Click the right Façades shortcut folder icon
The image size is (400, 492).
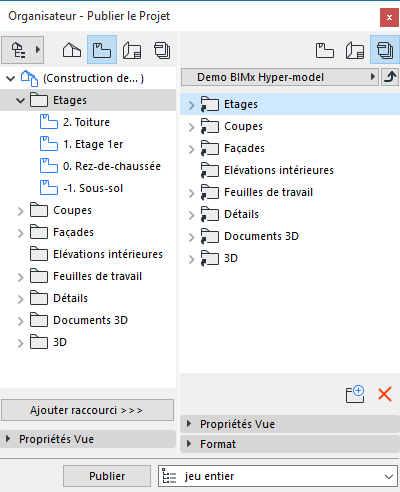click(x=210, y=148)
